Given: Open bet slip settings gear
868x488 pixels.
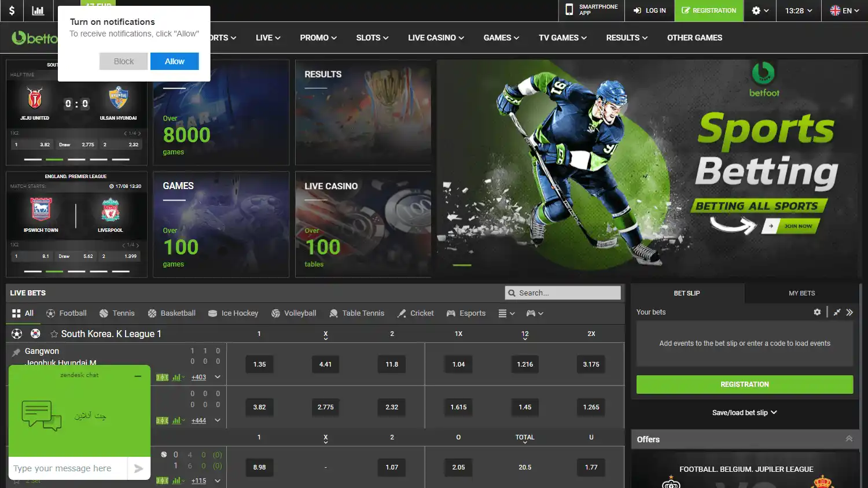Looking at the screenshot, I should [817, 312].
